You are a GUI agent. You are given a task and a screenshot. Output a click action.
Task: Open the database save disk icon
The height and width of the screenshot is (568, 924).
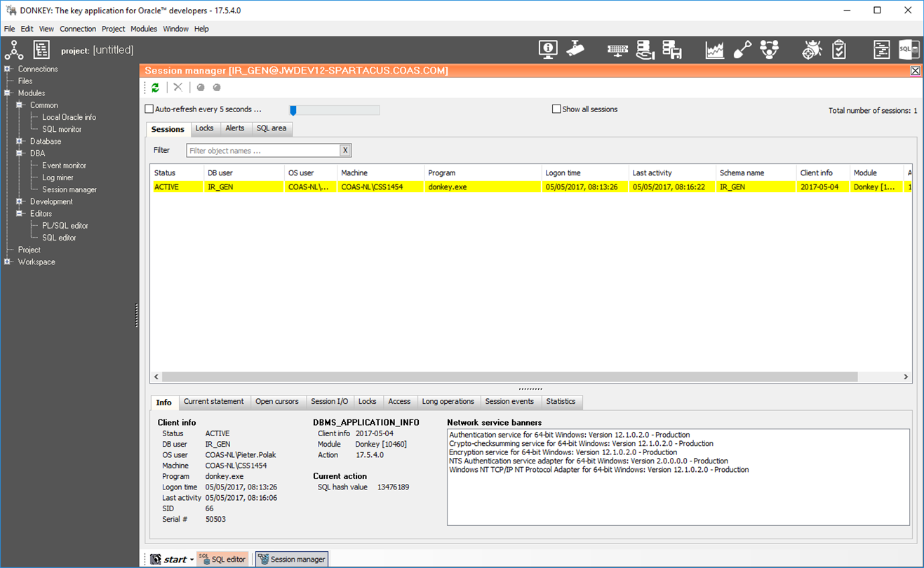(x=672, y=49)
